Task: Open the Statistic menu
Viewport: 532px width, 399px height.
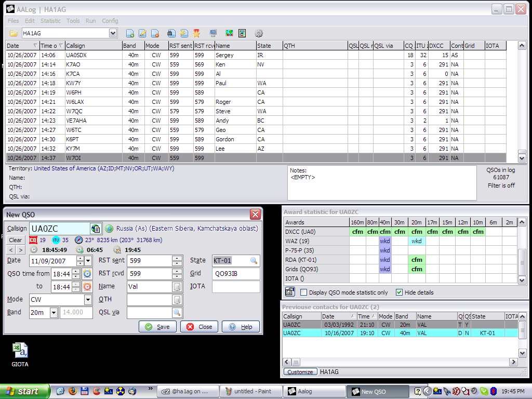Action: pyautogui.click(x=50, y=21)
